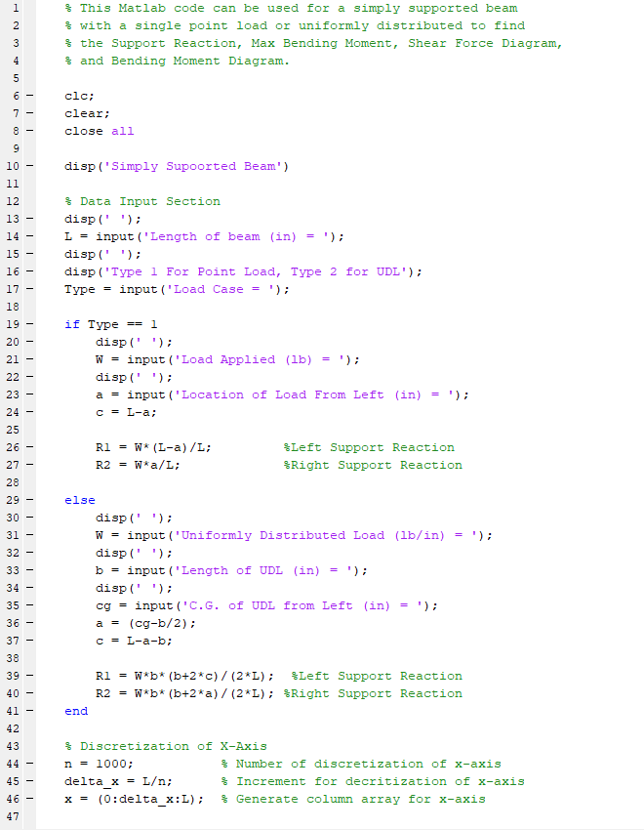The height and width of the screenshot is (830, 644).
Task: Click '% Number of discretization of x-axis' comment
Action: [361, 764]
